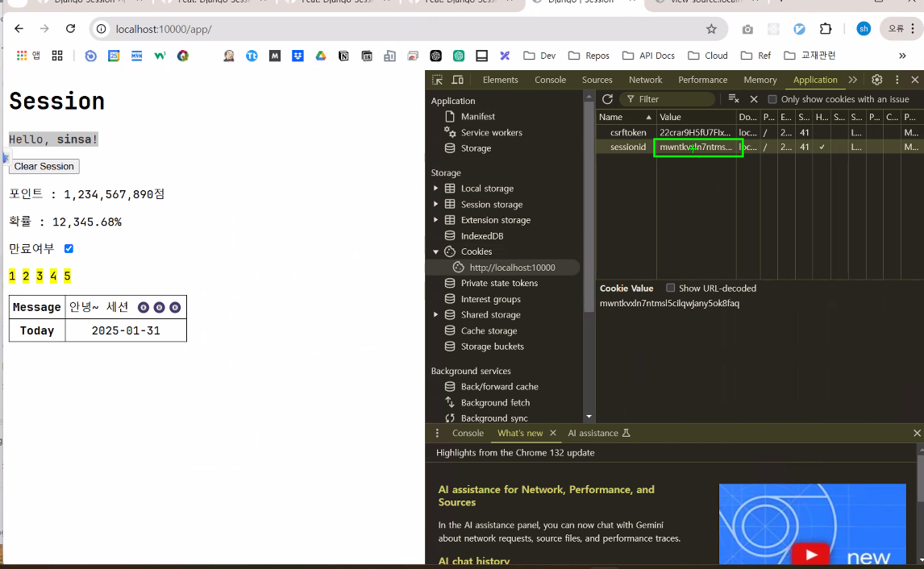
Task: Bookmark this page with star icon
Action: click(x=711, y=29)
